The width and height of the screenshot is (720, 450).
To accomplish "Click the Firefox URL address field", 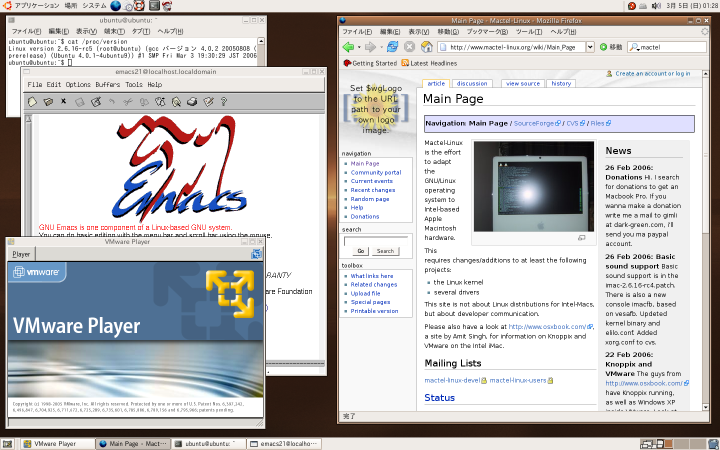I will pyautogui.click(x=512, y=47).
